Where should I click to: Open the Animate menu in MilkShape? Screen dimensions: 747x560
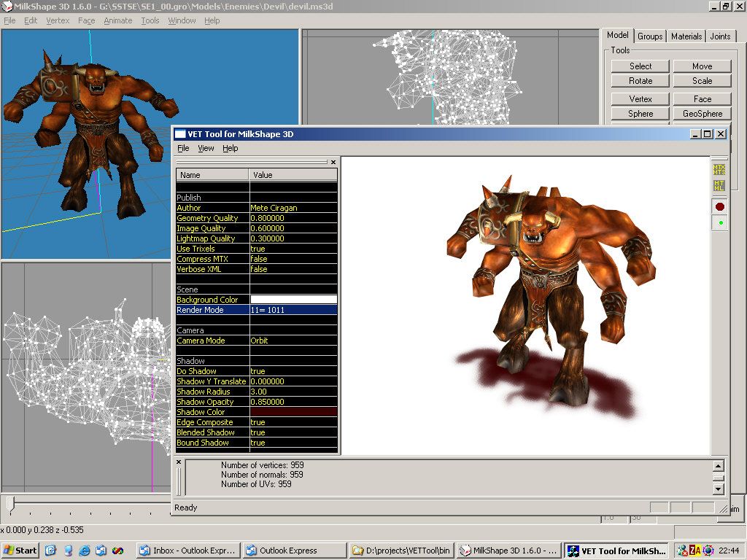coord(117,20)
